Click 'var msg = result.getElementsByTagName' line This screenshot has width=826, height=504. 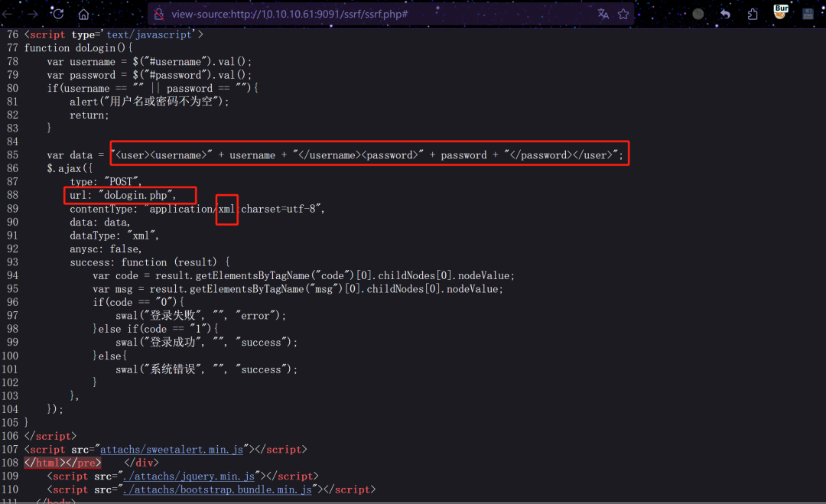coord(298,288)
